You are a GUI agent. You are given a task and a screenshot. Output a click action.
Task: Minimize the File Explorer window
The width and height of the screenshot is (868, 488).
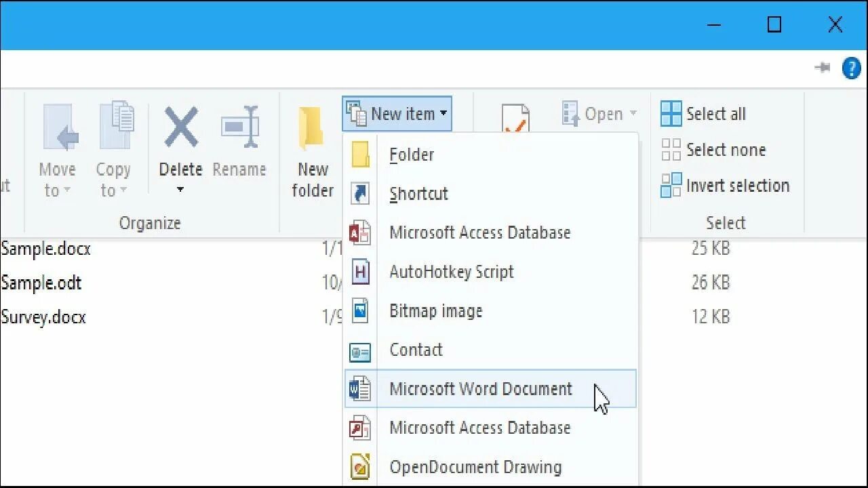(x=713, y=25)
